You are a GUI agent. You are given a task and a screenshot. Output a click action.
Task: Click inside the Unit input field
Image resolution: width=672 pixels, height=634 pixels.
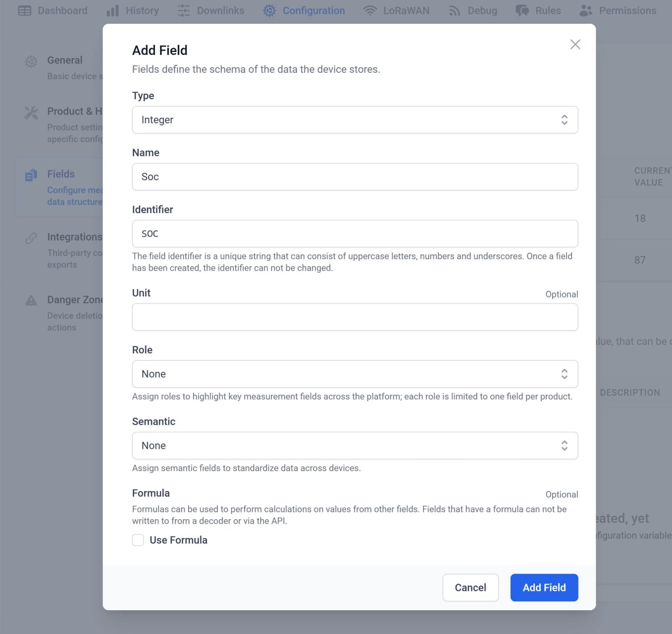pos(355,317)
